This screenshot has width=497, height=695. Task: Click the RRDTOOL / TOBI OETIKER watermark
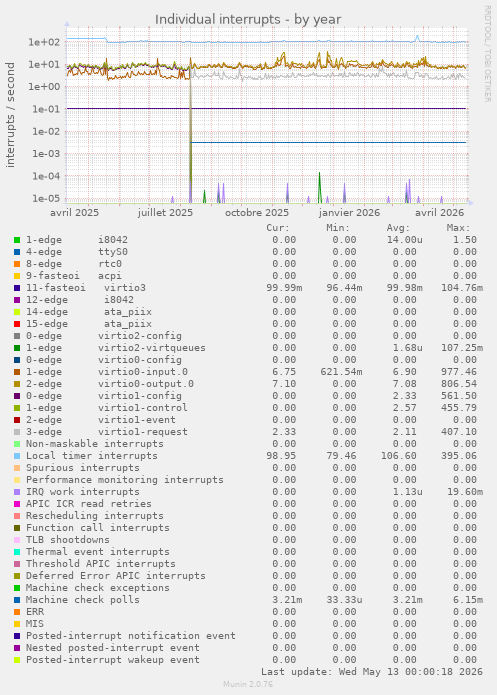pyautogui.click(x=487, y=54)
